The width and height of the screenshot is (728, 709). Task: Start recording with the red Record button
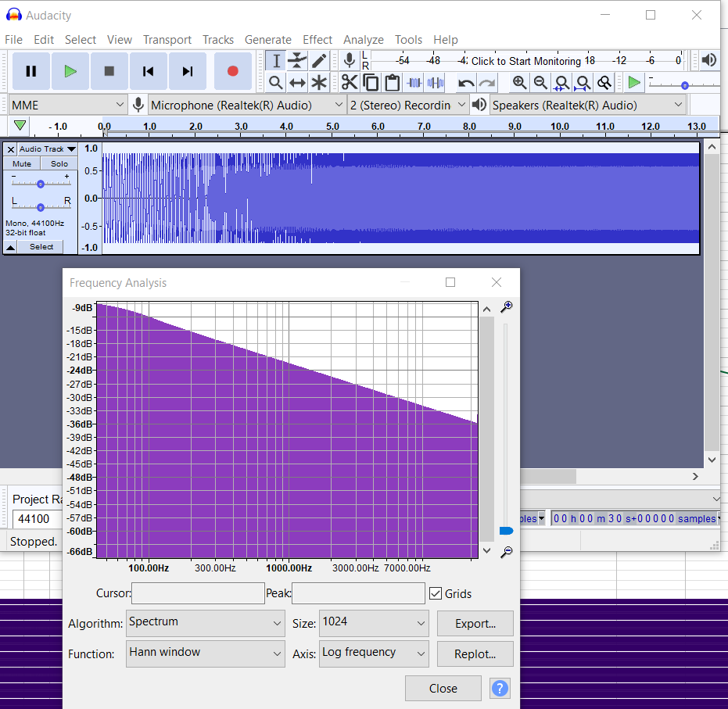[x=232, y=71]
